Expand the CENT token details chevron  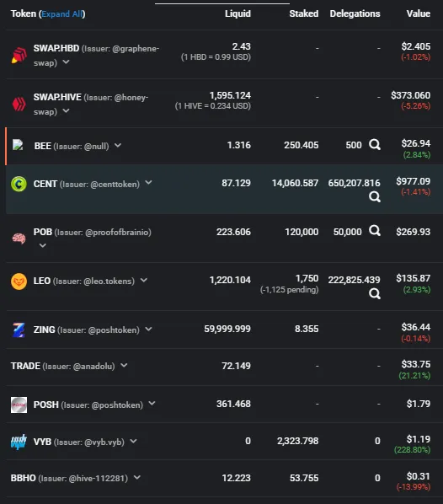148,183
